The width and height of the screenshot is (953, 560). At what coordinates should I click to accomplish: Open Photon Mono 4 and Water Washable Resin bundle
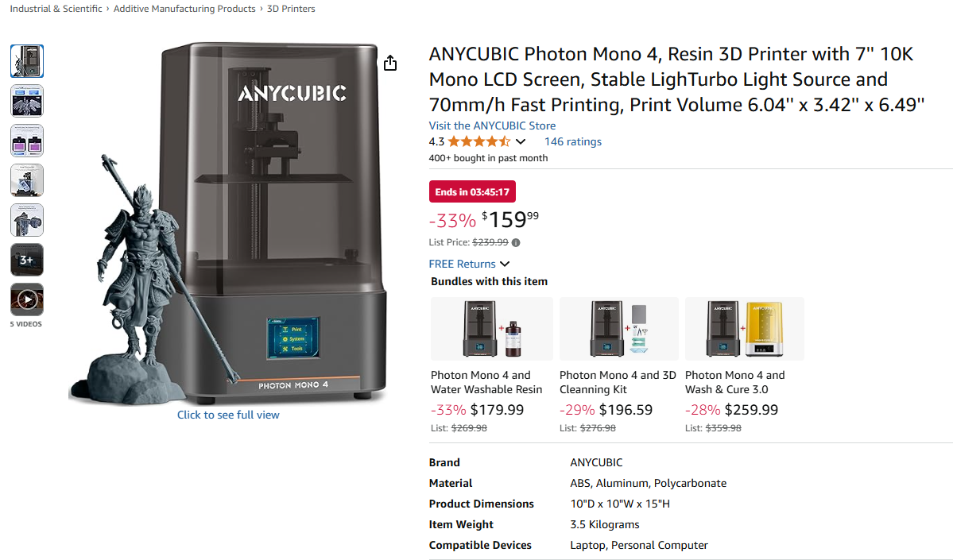[486, 382]
